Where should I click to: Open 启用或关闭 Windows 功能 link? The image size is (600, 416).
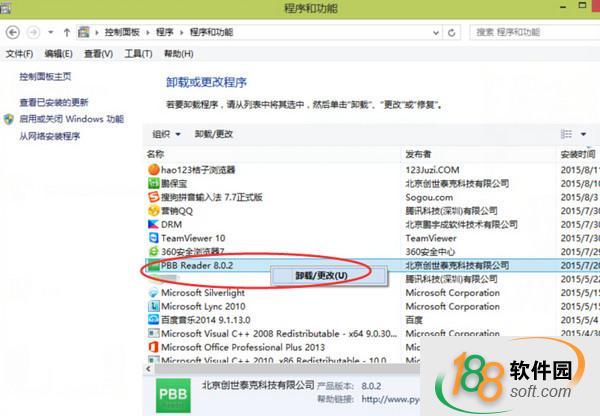[72, 119]
